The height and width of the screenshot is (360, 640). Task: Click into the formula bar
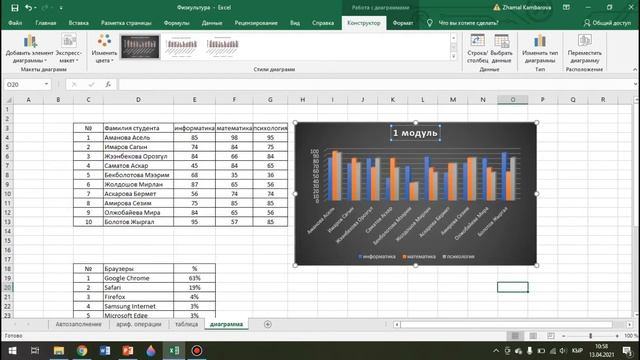pyautogui.click(x=376, y=84)
